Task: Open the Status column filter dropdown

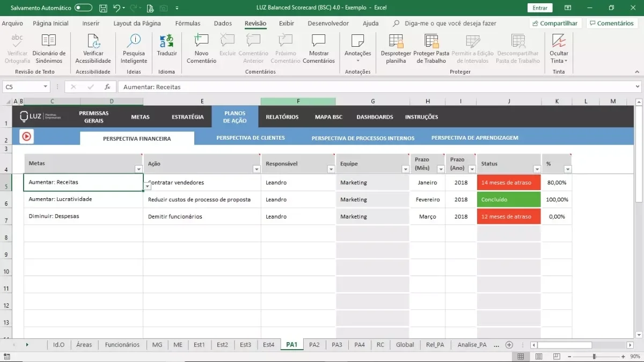Action: [537, 169]
